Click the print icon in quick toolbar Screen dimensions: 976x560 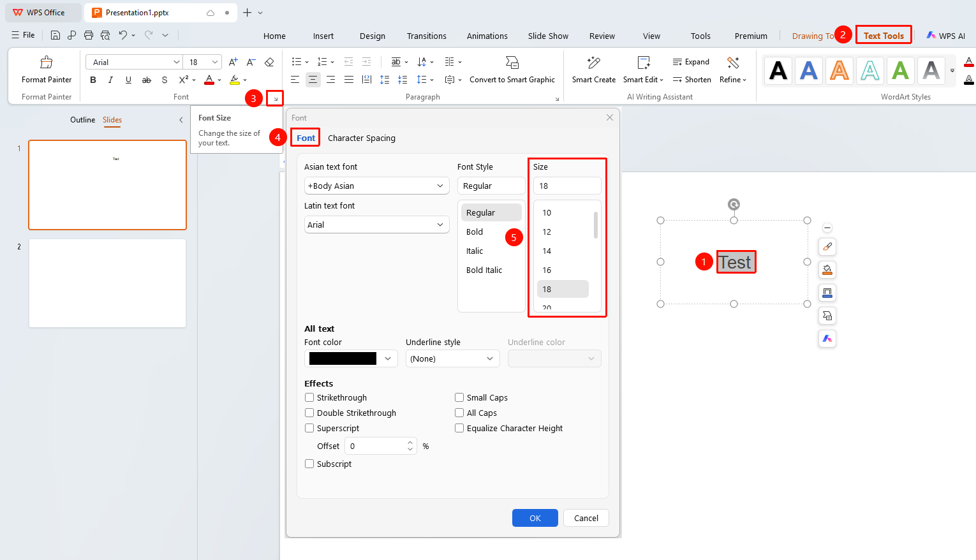pos(89,35)
